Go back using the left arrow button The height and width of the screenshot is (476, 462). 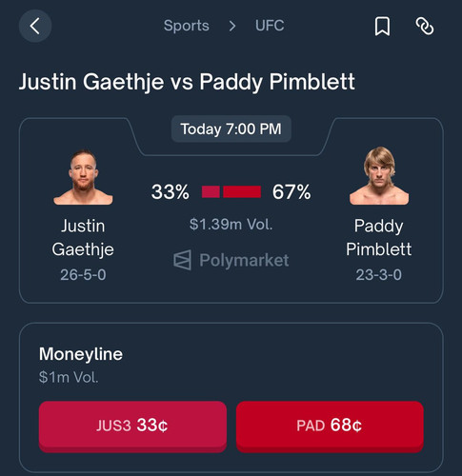35,26
